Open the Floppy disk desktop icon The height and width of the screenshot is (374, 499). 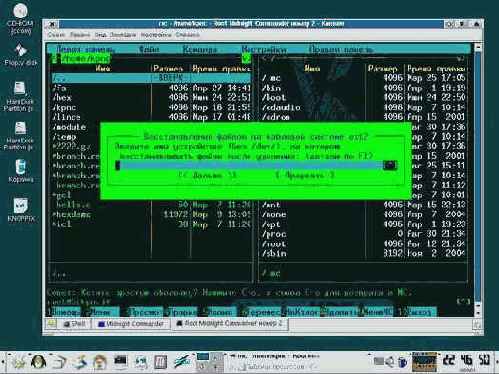coord(21,55)
